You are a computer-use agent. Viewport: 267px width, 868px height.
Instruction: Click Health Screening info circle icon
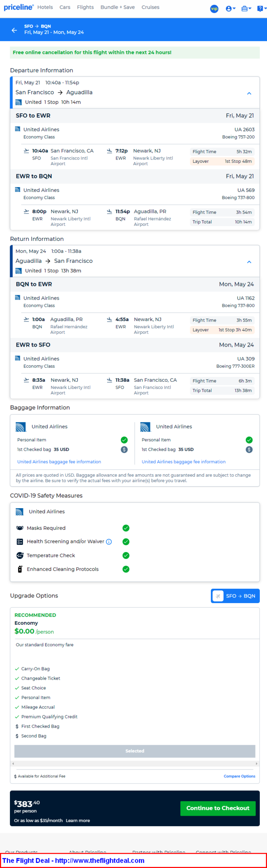tap(109, 542)
